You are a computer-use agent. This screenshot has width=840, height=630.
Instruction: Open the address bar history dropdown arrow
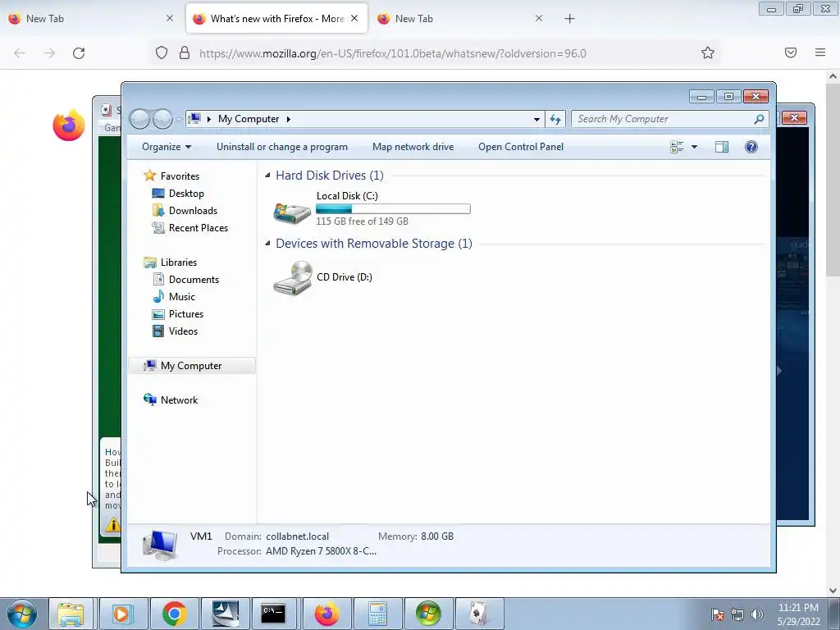click(536, 119)
